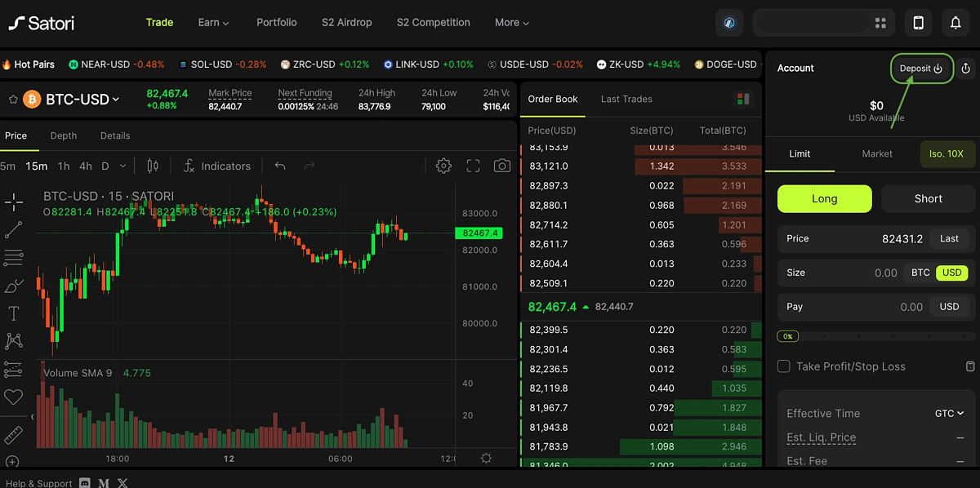
Task: Switch size unit to BTC
Action: point(920,273)
